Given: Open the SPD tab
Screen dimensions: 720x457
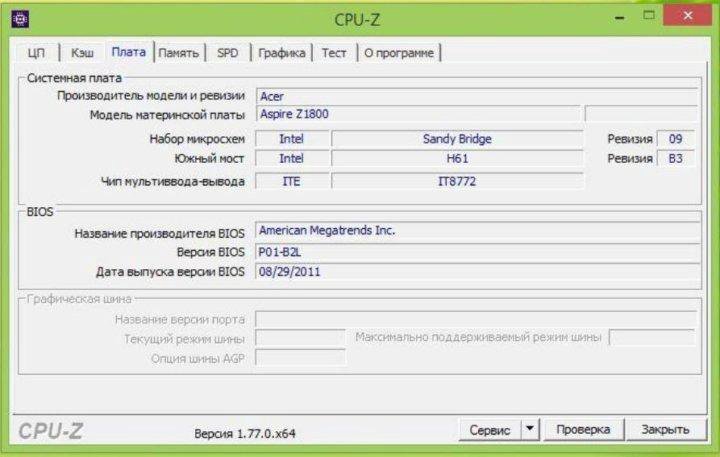Looking at the screenshot, I should point(228,53).
